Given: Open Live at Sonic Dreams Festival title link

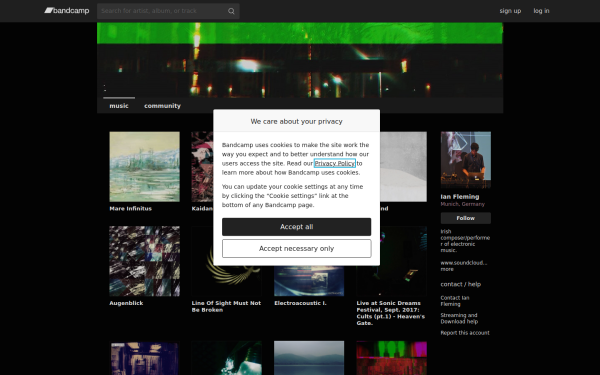Looking at the screenshot, I should (391, 313).
